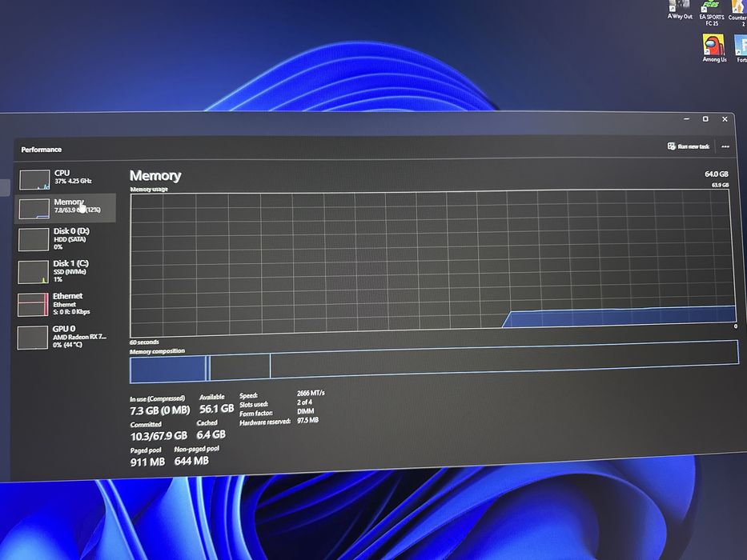Image resolution: width=747 pixels, height=560 pixels.
Task: Open the three-dot more options menu
Action: pos(725,146)
